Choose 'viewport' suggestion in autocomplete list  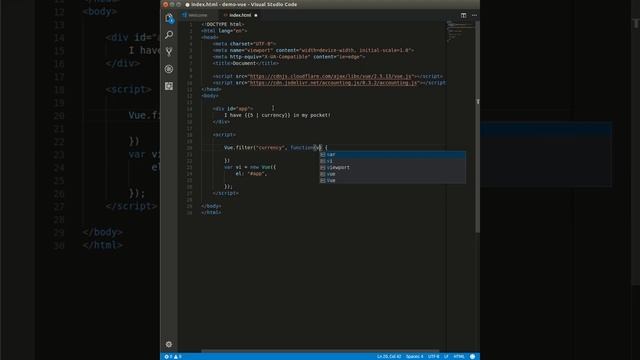pos(392,168)
